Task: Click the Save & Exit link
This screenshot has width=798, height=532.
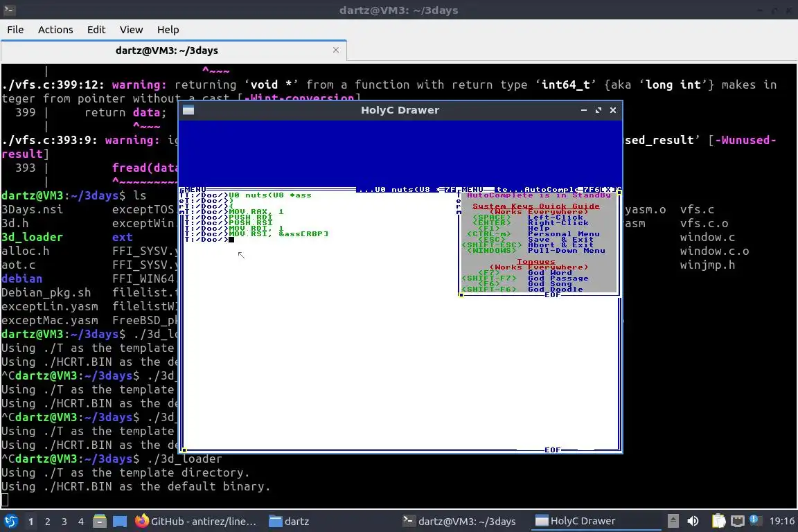Action: pos(560,239)
